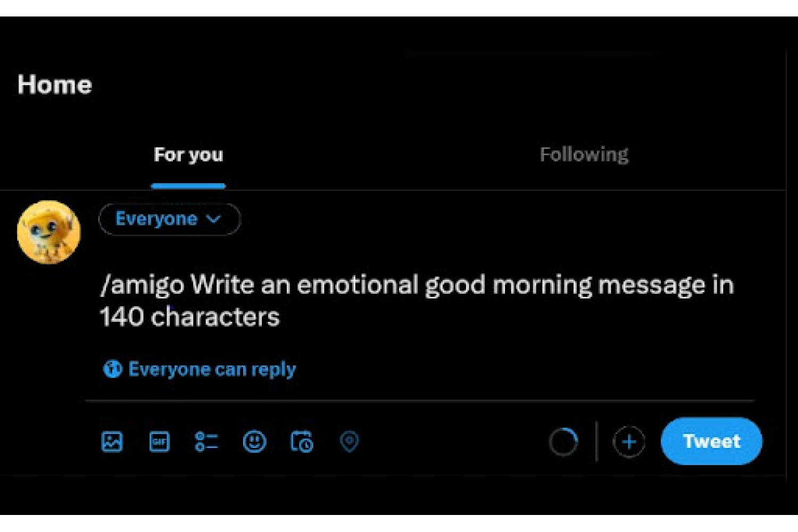Click the blue underline beneath For you
798x532 pixels.
click(x=188, y=186)
